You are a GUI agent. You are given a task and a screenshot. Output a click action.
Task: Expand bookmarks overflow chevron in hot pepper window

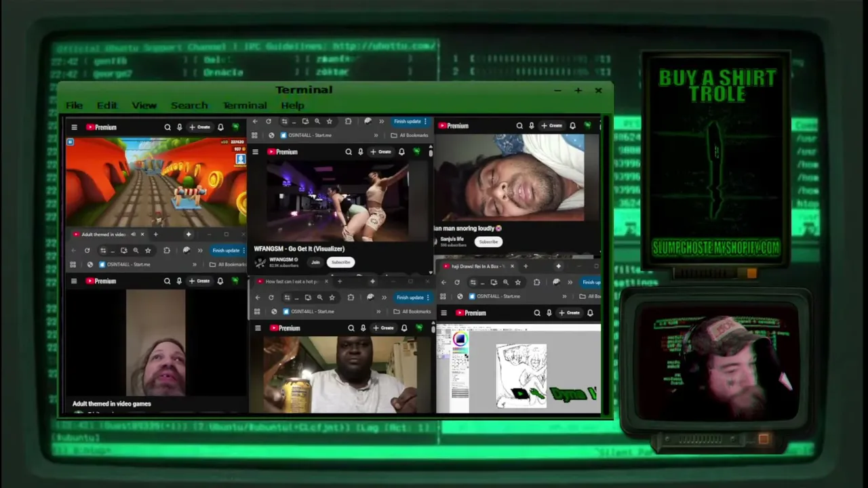point(378,311)
